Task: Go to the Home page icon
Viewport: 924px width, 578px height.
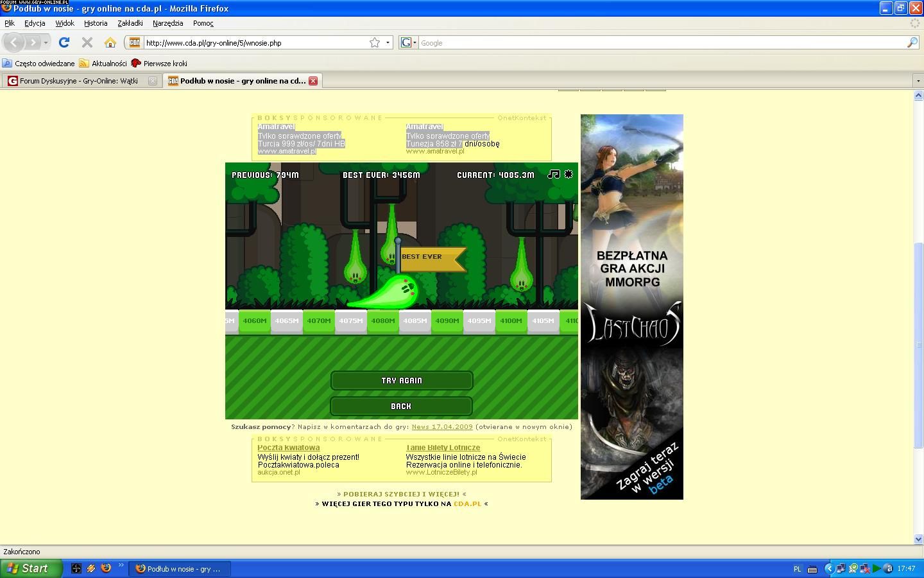Action: pos(110,42)
